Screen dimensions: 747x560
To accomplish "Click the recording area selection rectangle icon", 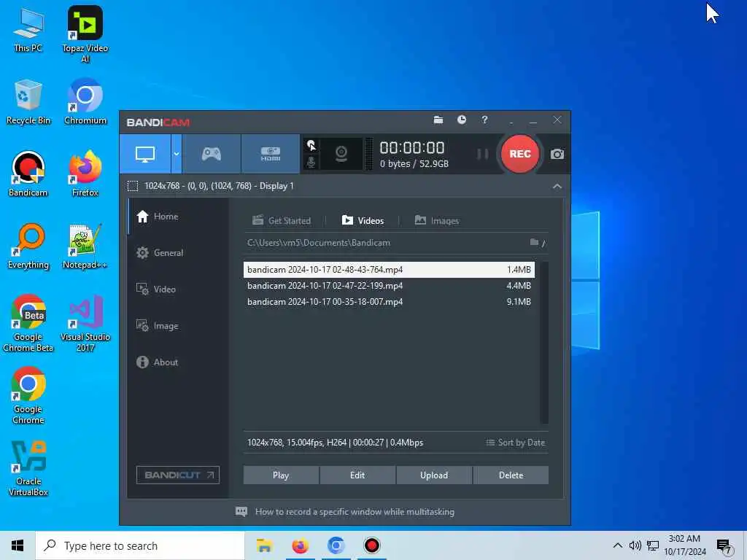I will (x=133, y=186).
